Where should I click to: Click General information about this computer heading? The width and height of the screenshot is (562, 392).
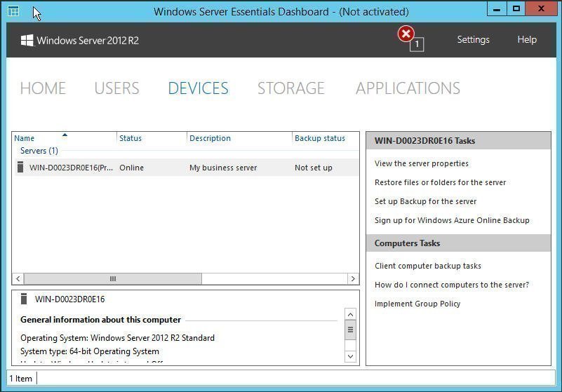point(101,320)
